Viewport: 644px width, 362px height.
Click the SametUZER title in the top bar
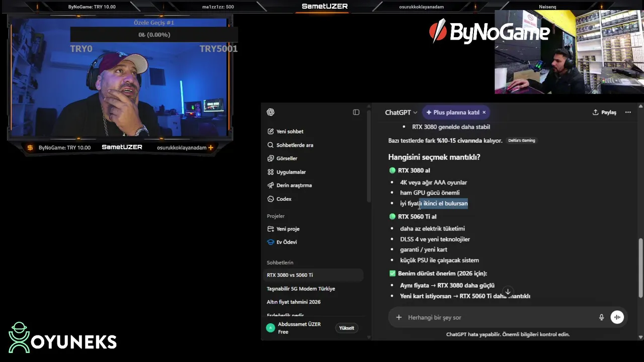coord(325,6)
